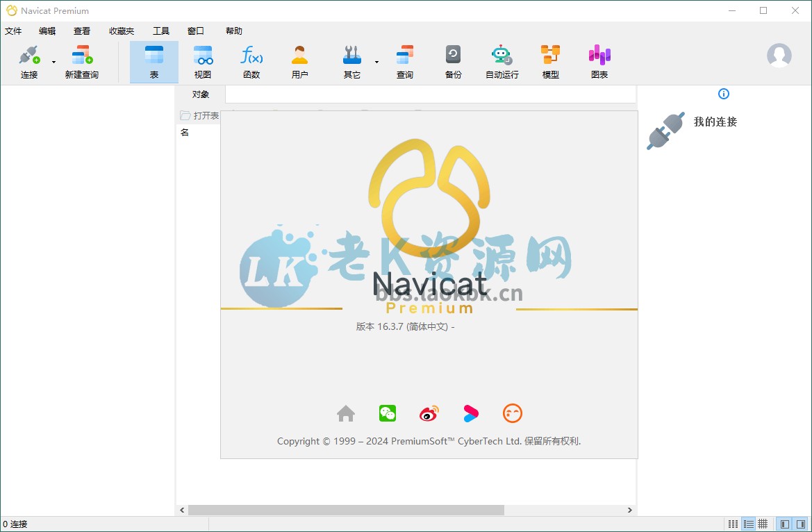Expand the 连接 dropdown arrow
Screen dimensions: 812x532
click(53, 63)
